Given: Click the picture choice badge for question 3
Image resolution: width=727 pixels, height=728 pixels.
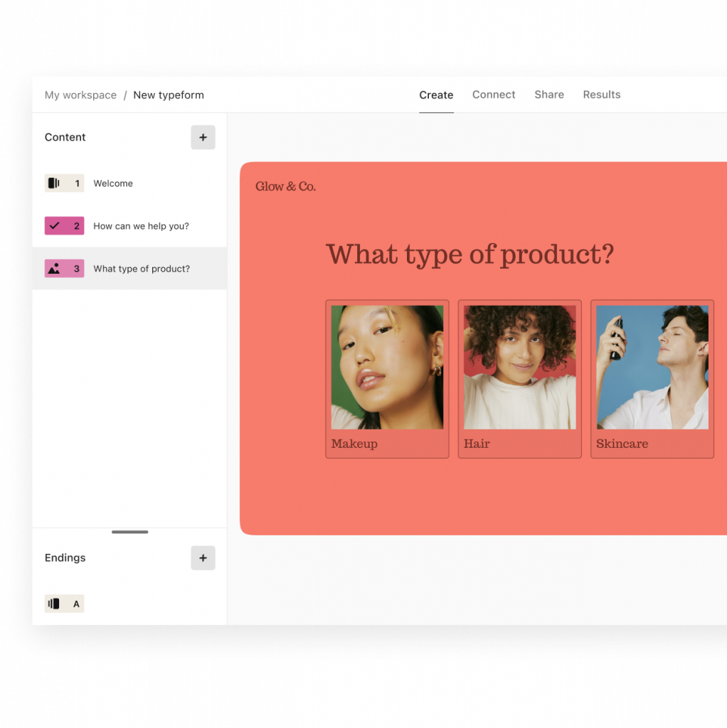Looking at the screenshot, I should (x=64, y=269).
